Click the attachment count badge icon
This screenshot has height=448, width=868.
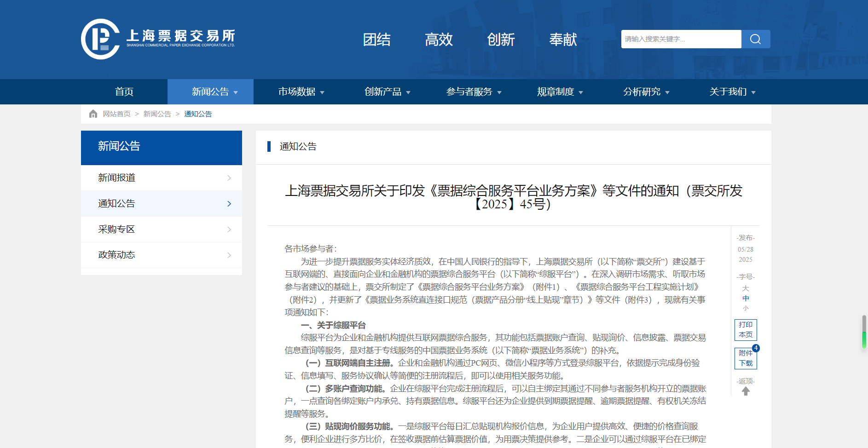(756, 348)
